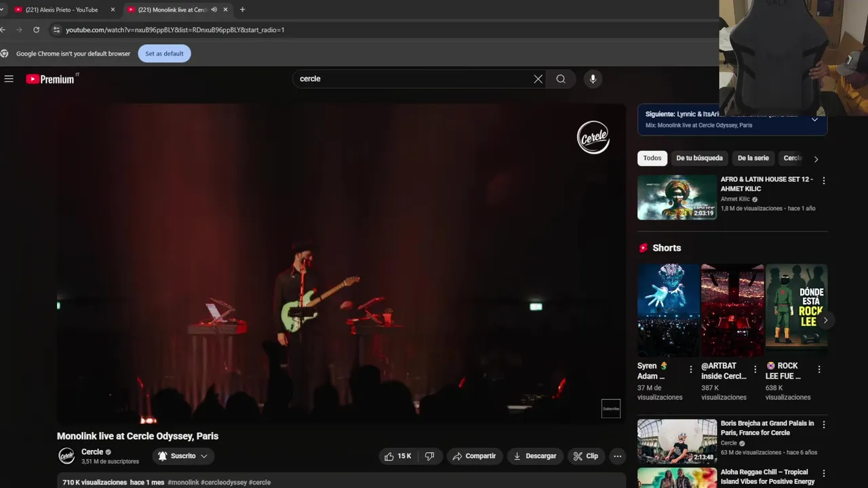Clear the search box with X icon
The height and width of the screenshot is (488, 868).
[x=538, y=79]
